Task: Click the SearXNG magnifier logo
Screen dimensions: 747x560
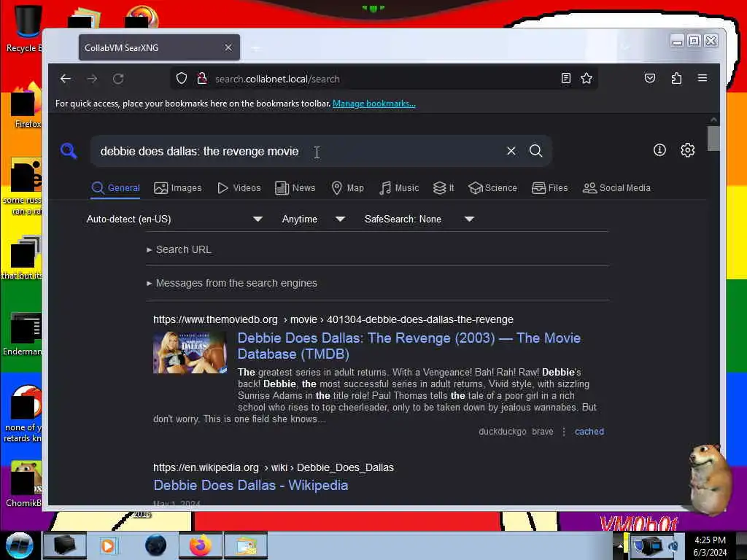Action: coord(69,151)
